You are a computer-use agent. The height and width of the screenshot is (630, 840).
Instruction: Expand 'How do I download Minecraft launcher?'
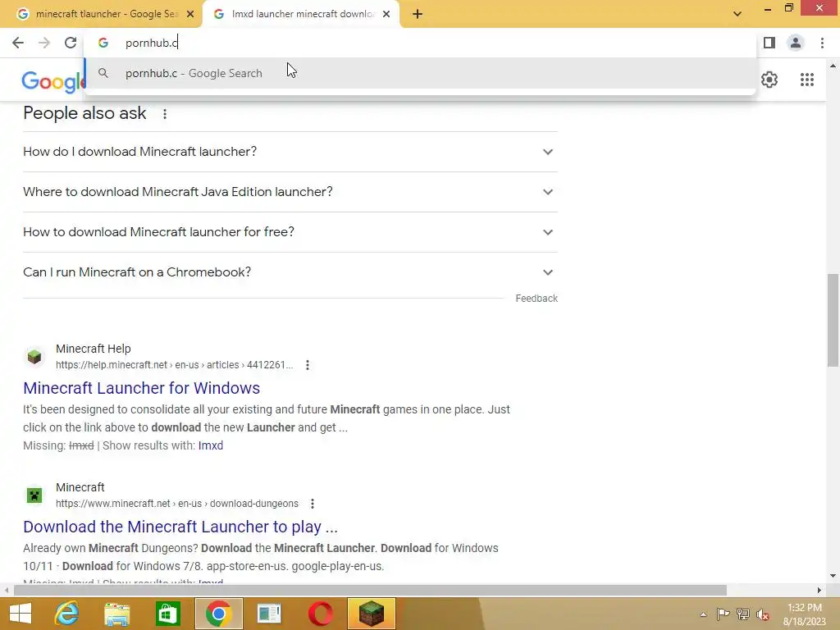point(290,152)
